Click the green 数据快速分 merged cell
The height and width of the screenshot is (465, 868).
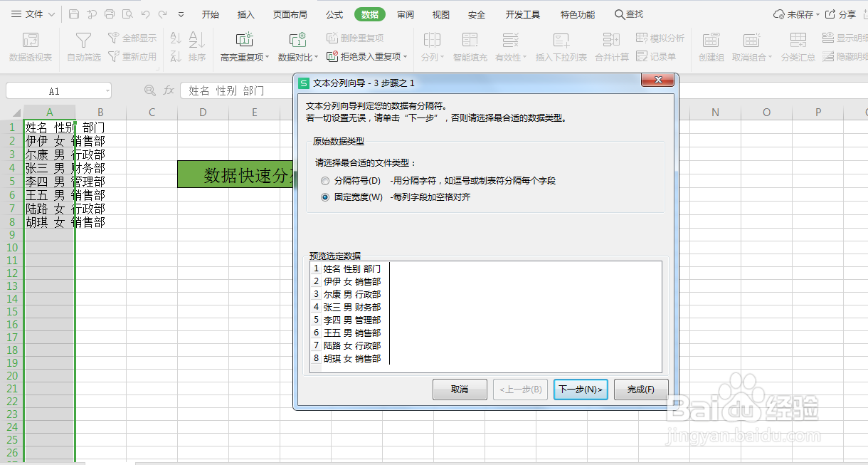pyautogui.click(x=235, y=174)
